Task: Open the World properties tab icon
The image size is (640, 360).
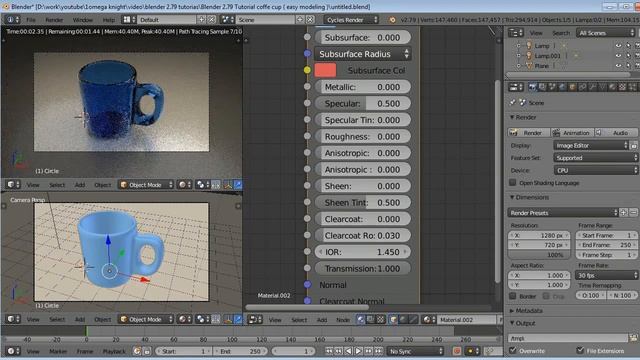Action: (x=562, y=87)
